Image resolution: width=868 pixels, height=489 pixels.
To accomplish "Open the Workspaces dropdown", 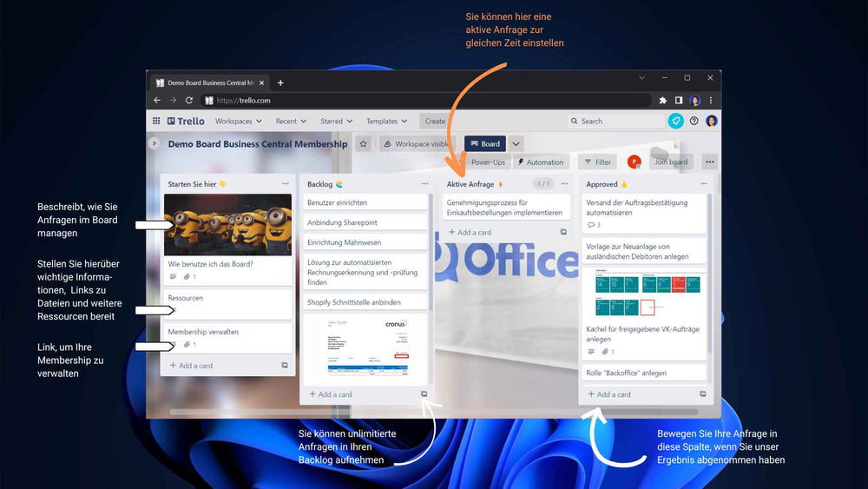I will coord(238,122).
